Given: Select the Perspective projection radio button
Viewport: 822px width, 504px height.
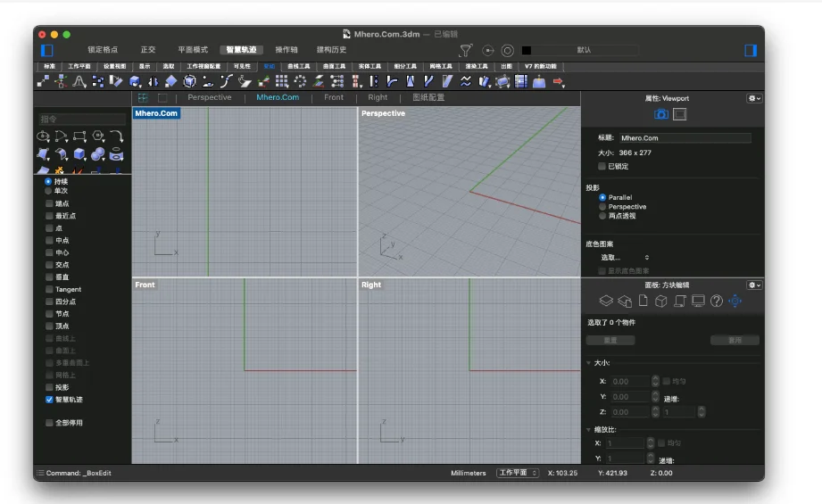Looking at the screenshot, I should (602, 206).
